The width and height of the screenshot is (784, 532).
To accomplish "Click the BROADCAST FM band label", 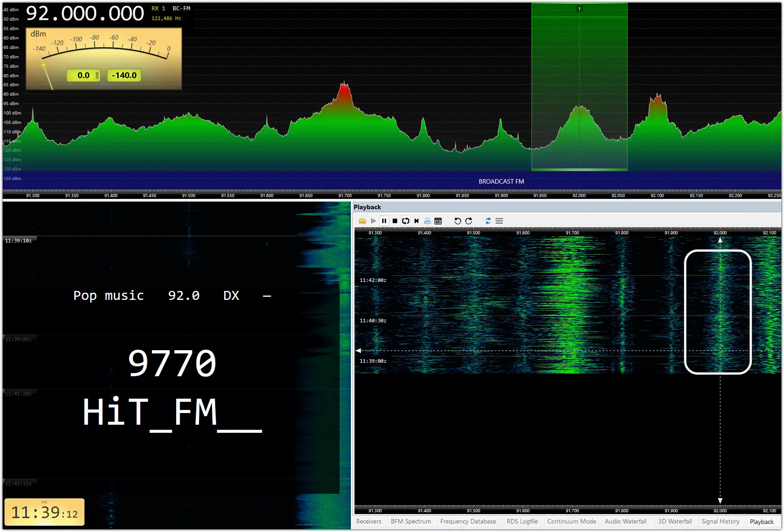I will pyautogui.click(x=501, y=181).
